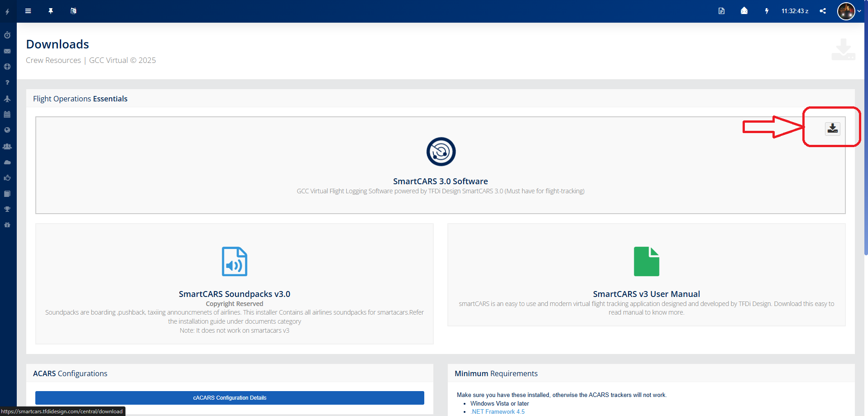Open the stopwatch item in the sidebar
Image resolution: width=868 pixels, height=416 pixels.
click(7, 35)
